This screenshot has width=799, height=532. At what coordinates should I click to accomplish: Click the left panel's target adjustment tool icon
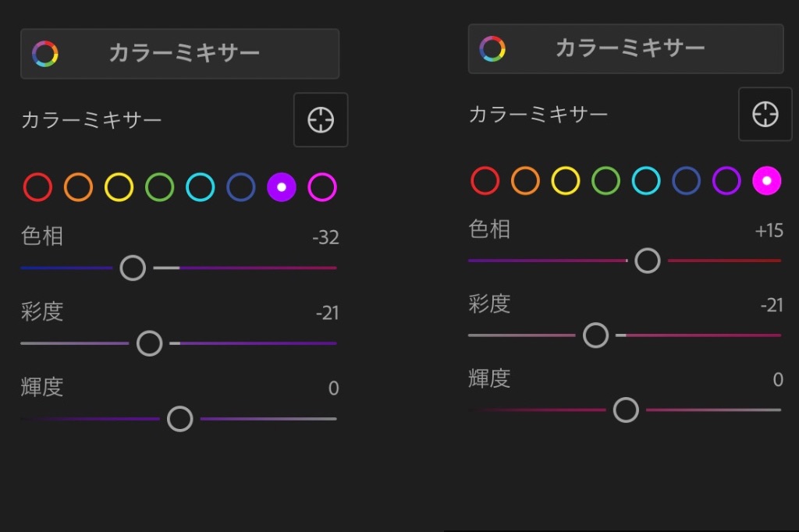[x=321, y=120]
